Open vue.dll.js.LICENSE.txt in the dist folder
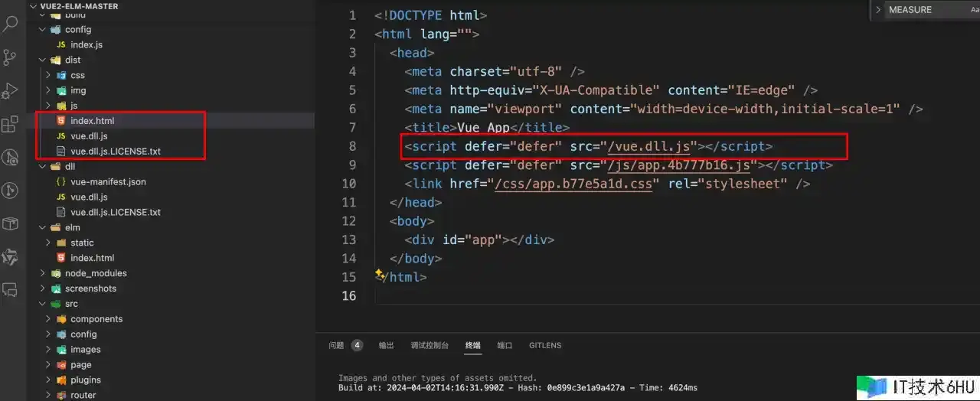 [x=116, y=152]
